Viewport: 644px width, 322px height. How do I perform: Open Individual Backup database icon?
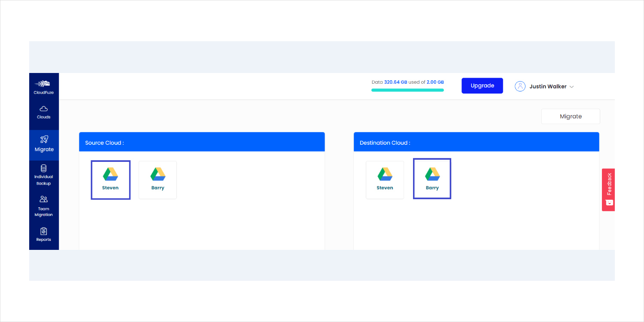pos(43,168)
